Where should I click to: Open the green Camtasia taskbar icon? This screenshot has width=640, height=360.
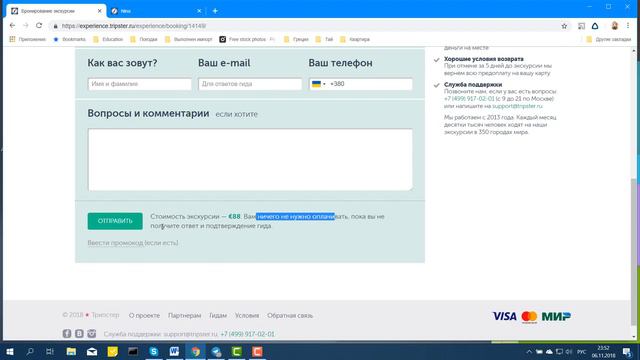click(237, 351)
